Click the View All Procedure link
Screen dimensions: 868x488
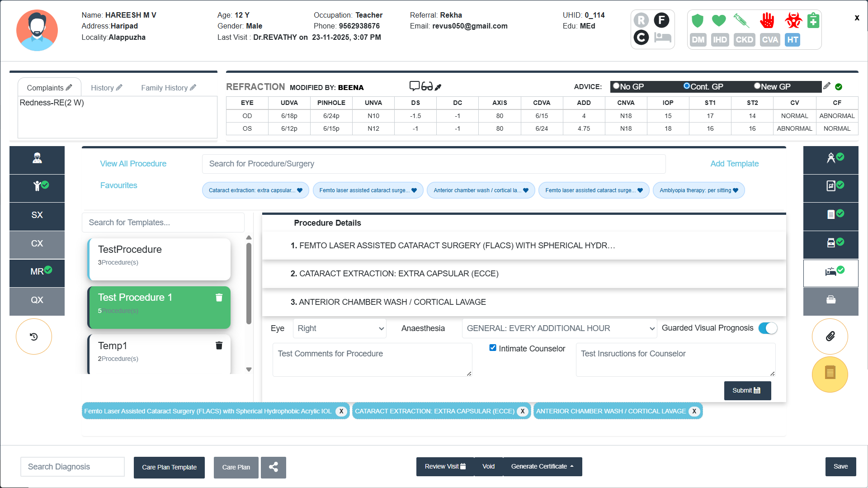(133, 164)
